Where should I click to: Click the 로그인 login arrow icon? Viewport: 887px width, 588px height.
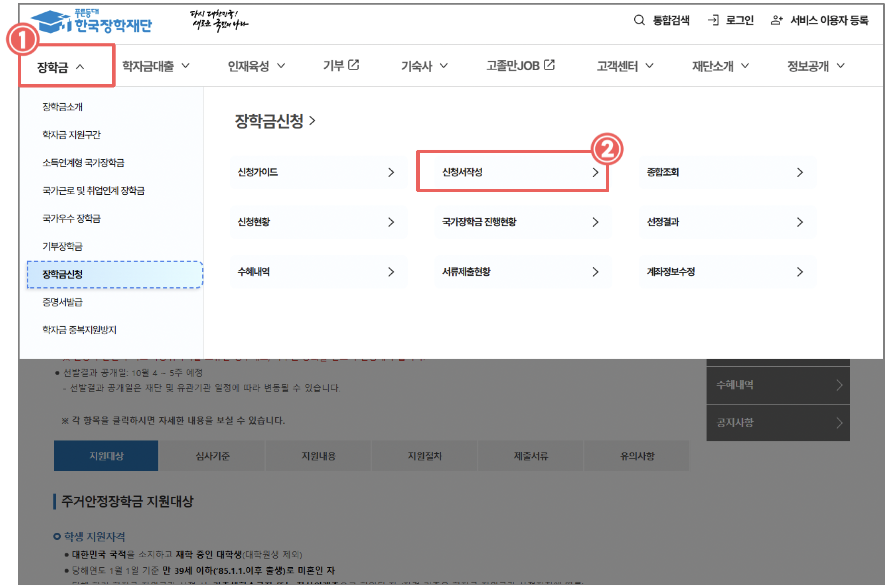[713, 20]
